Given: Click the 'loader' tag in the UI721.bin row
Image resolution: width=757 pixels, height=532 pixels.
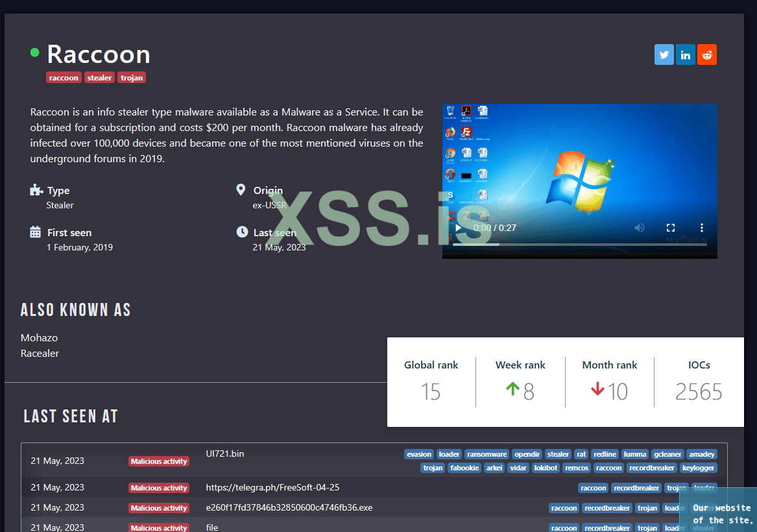Looking at the screenshot, I should pos(449,454).
